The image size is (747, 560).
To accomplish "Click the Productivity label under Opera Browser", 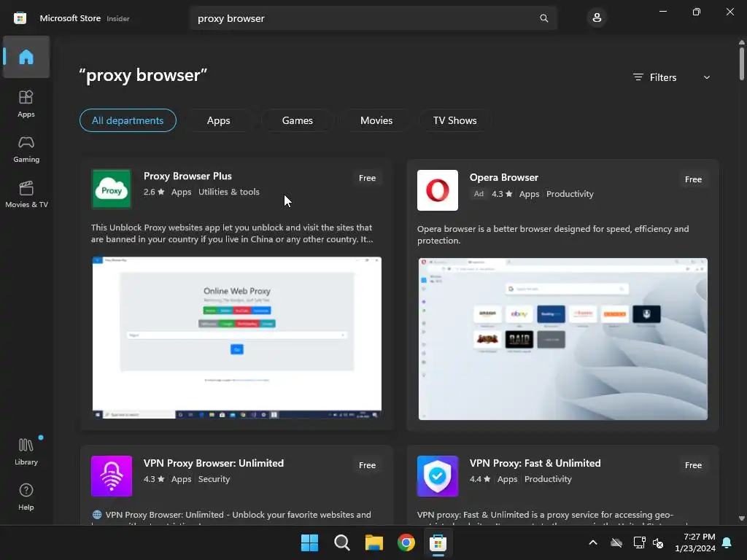I will click(x=570, y=194).
